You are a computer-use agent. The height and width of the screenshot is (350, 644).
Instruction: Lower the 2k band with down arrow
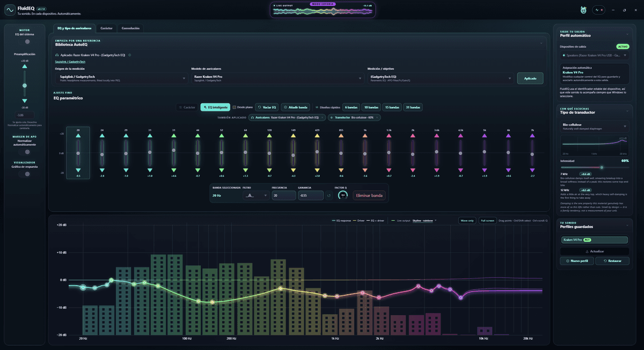pyautogui.click(x=413, y=170)
